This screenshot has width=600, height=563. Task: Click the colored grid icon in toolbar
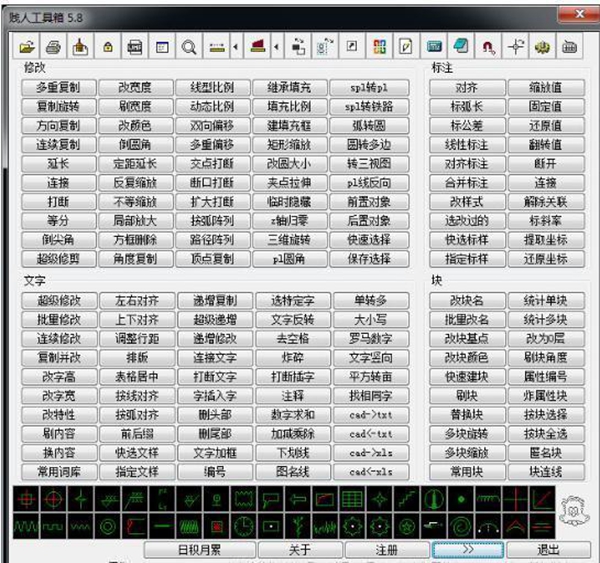tap(379, 46)
